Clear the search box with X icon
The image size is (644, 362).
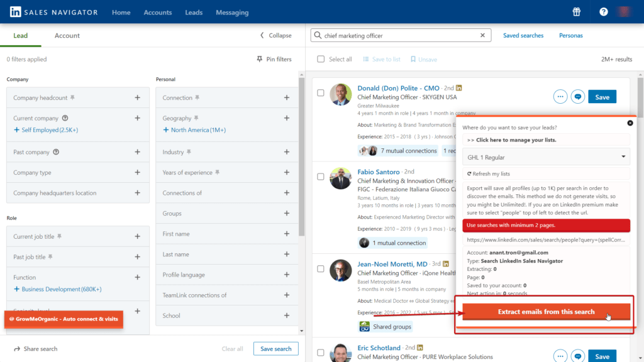coord(482,35)
